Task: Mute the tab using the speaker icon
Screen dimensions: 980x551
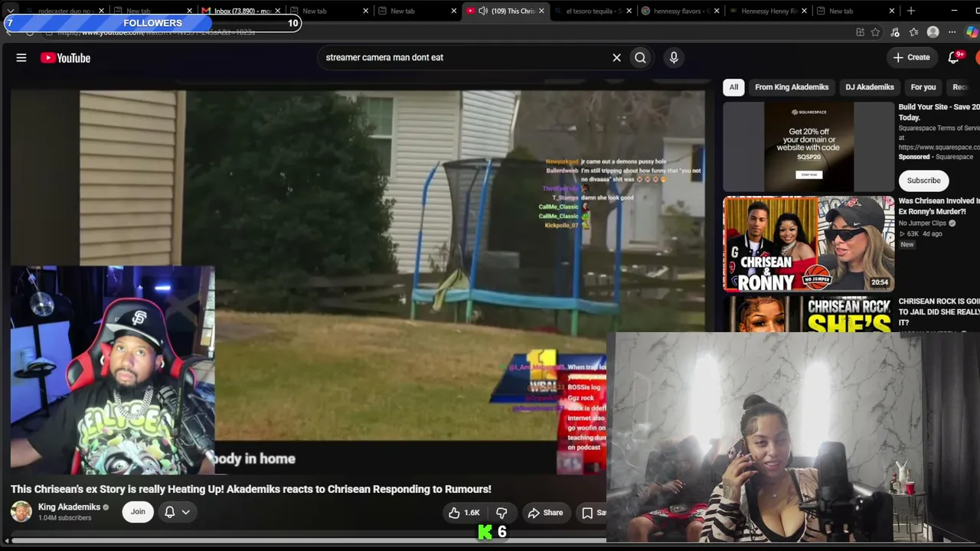Action: pyautogui.click(x=483, y=11)
